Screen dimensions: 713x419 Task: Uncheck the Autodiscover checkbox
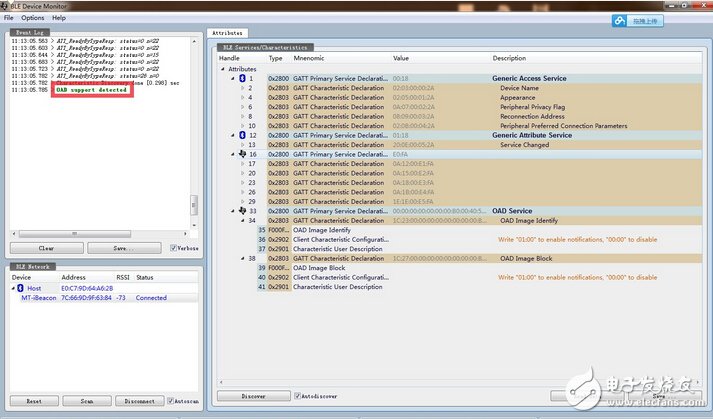(x=298, y=396)
